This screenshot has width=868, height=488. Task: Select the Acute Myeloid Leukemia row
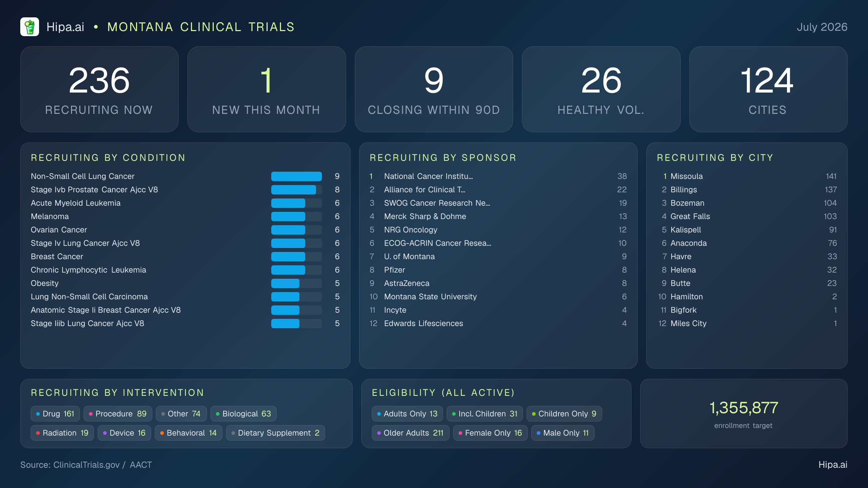coord(185,203)
